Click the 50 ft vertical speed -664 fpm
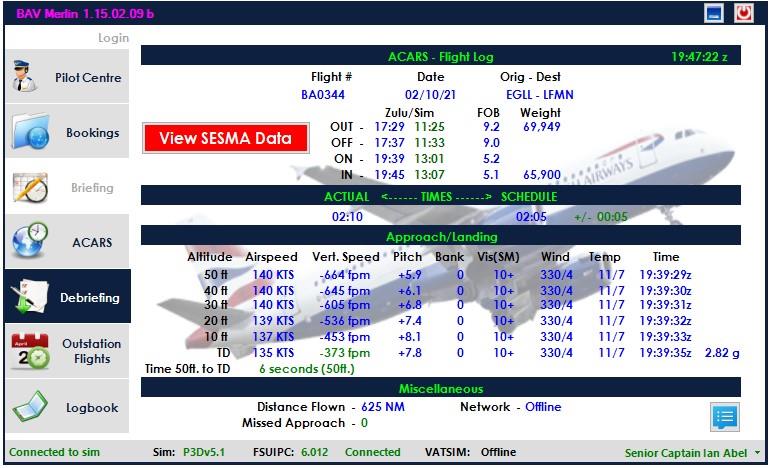This screenshot has width=772, height=468. (345, 275)
